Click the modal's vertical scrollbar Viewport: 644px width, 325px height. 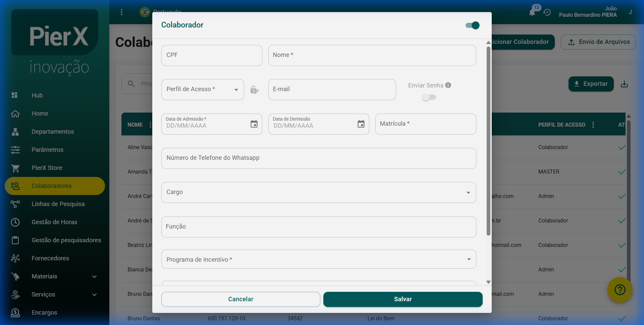click(488, 141)
